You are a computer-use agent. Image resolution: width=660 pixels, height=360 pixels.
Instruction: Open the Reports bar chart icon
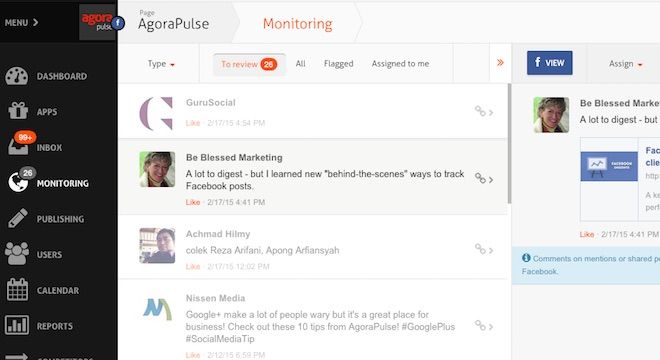17,325
